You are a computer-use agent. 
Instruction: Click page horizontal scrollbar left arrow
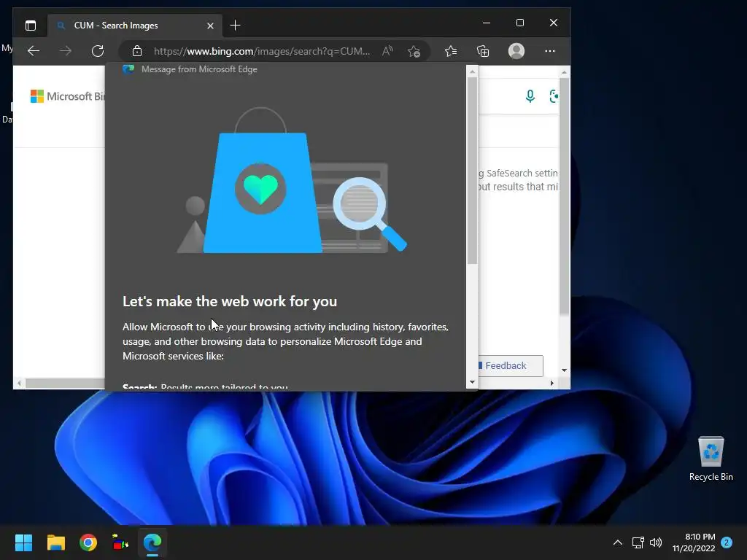[x=19, y=383]
